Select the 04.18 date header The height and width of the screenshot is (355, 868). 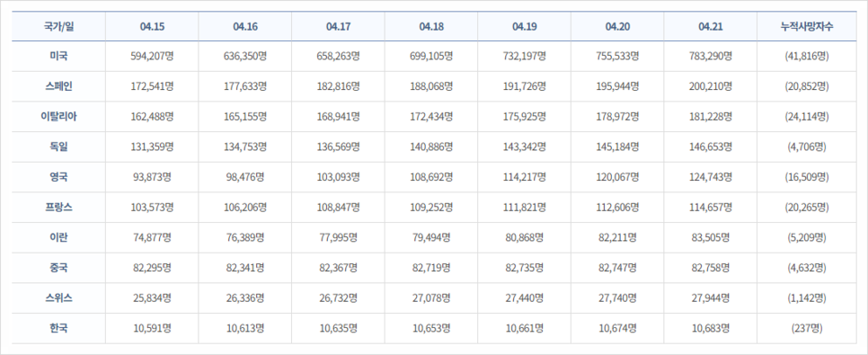point(431,26)
